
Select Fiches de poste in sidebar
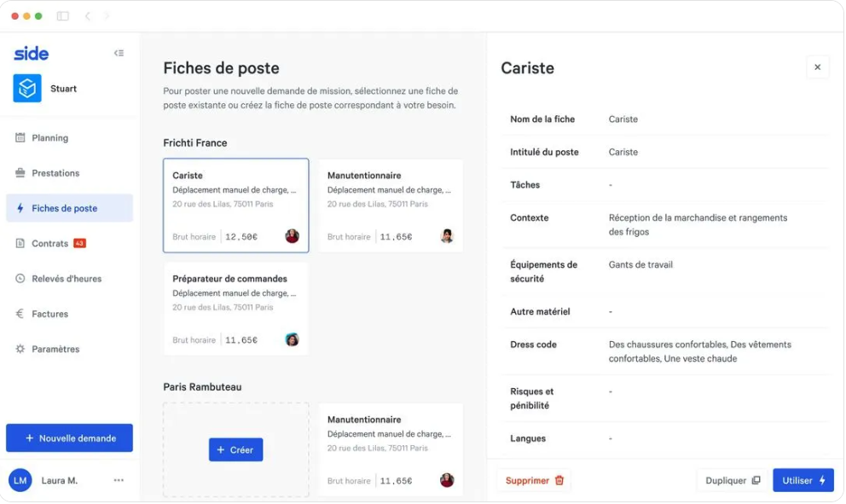64,208
